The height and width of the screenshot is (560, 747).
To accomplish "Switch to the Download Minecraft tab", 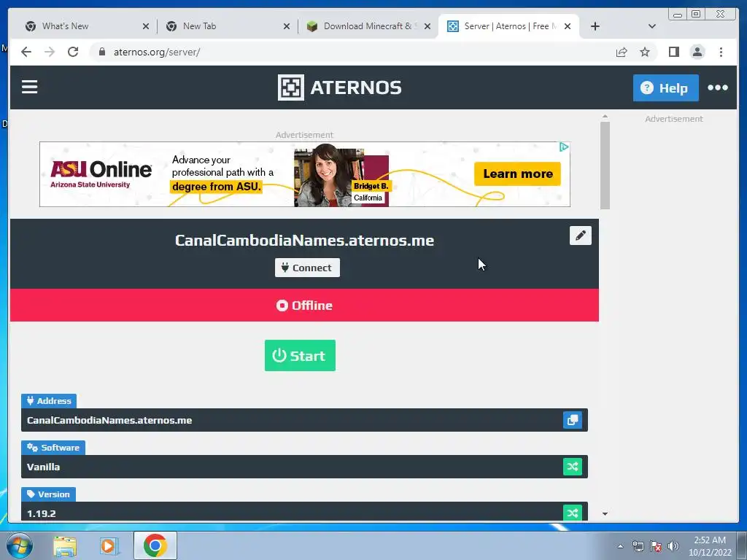I will [x=368, y=26].
